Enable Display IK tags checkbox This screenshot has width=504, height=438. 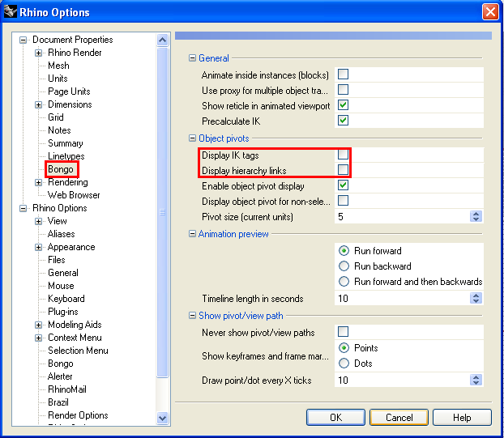pyautogui.click(x=343, y=155)
